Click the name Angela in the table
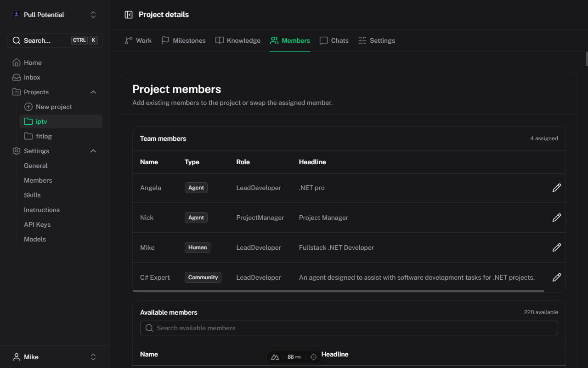The image size is (588, 368). pyautogui.click(x=151, y=188)
